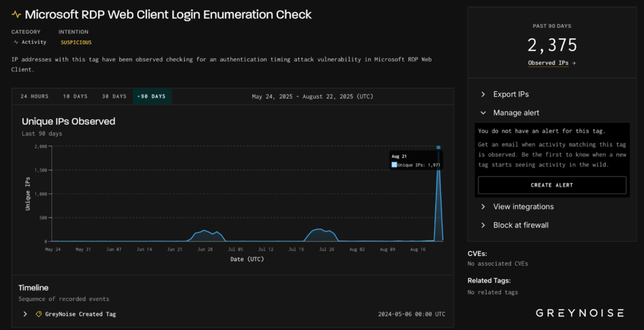Click the Activity category icon
This screenshot has height=330, width=644.
point(16,42)
